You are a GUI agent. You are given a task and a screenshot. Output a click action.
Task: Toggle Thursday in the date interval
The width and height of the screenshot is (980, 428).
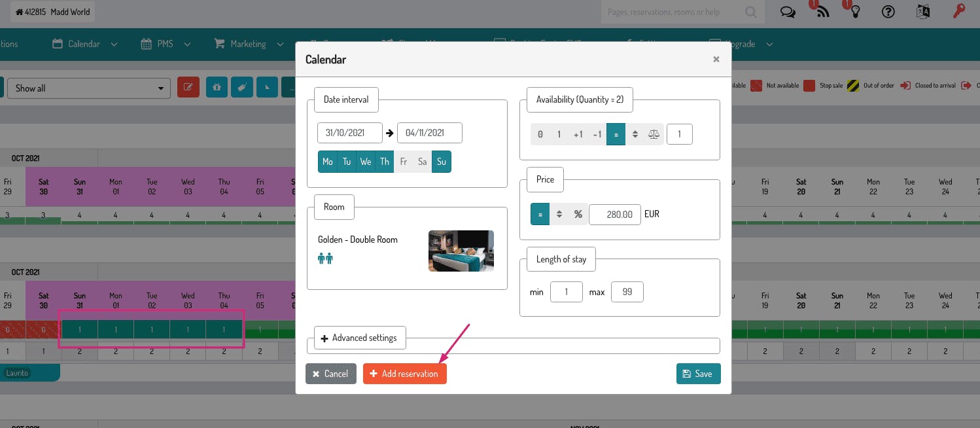pos(385,162)
